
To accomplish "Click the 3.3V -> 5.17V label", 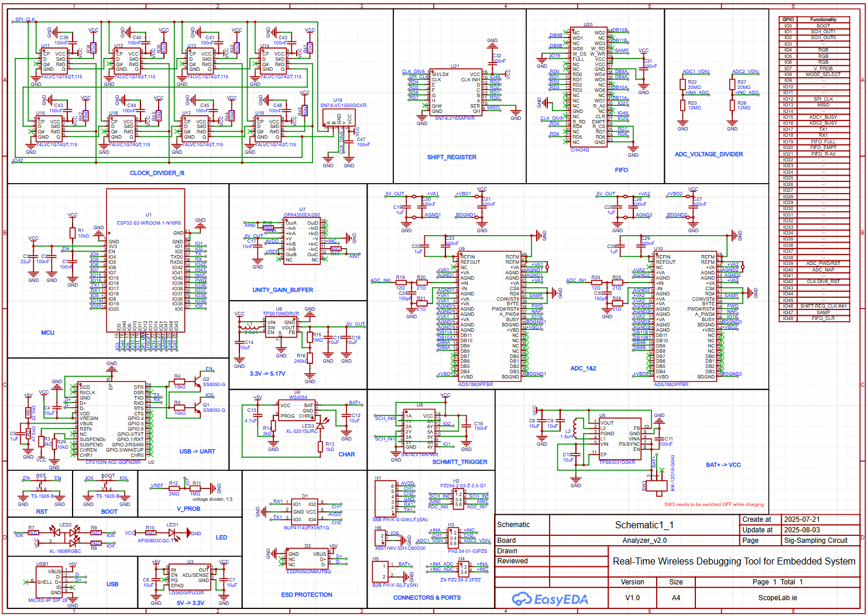I will pyautogui.click(x=267, y=374).
